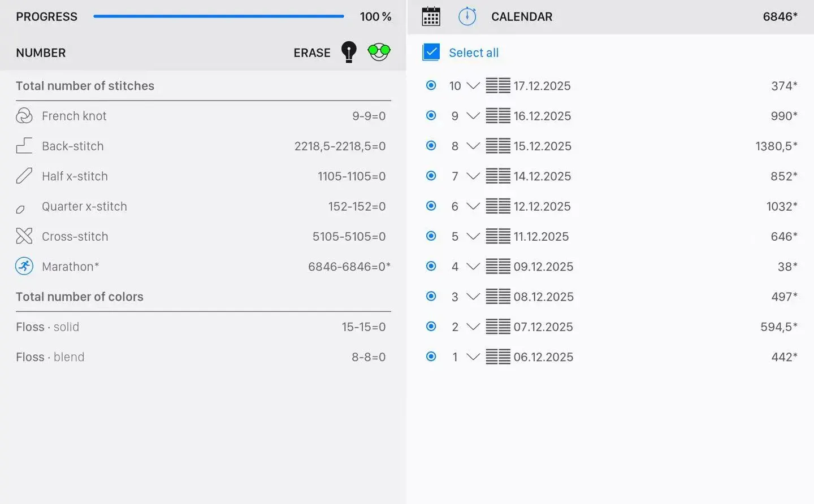Expand session 4 chevron
Image resolution: width=814 pixels, height=504 pixels.
(x=473, y=266)
